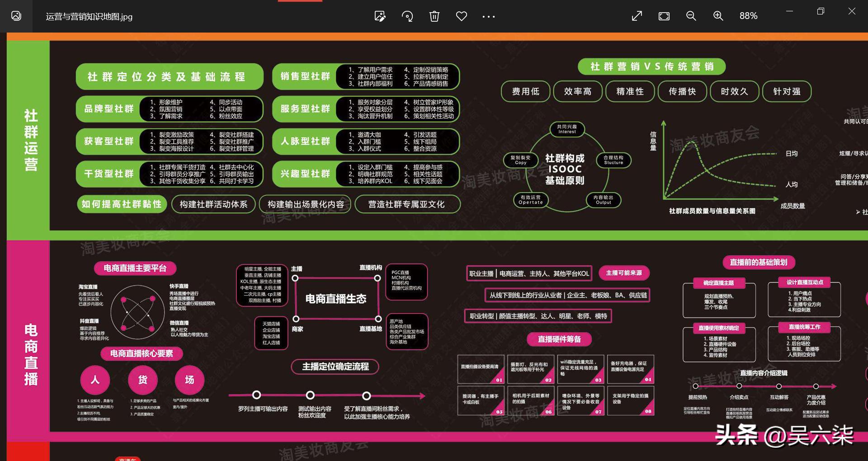868x461 pixels.
Task: Restore down the Photos window
Action: click(821, 11)
